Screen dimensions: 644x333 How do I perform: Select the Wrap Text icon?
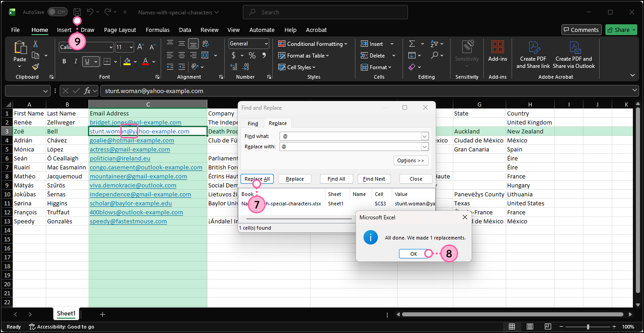pyautogui.click(x=204, y=44)
